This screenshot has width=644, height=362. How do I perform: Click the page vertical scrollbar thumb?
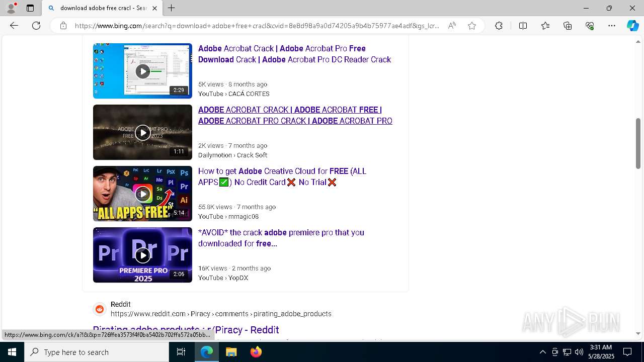pos(638,143)
